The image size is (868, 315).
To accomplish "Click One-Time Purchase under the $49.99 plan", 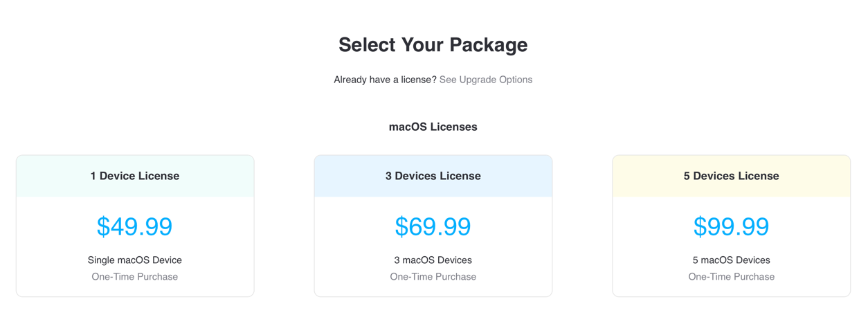I will point(135,277).
